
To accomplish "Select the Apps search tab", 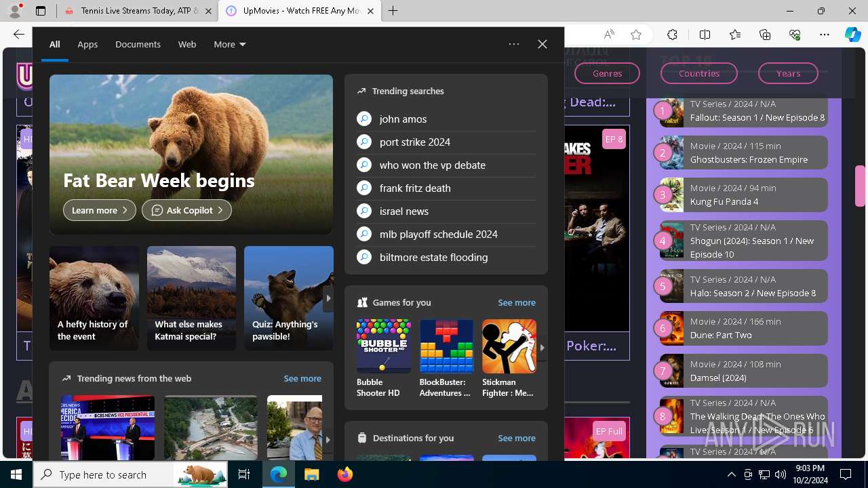I will pos(87,44).
